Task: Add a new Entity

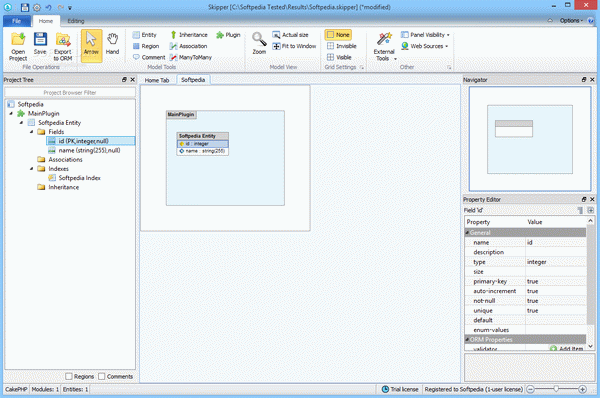Action: (145, 35)
